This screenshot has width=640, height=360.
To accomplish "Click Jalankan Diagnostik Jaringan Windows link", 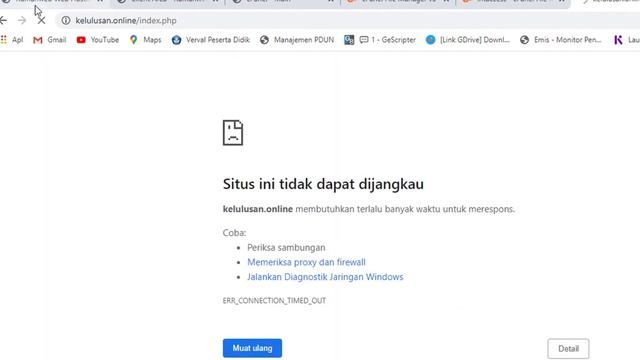I will click(325, 277).
